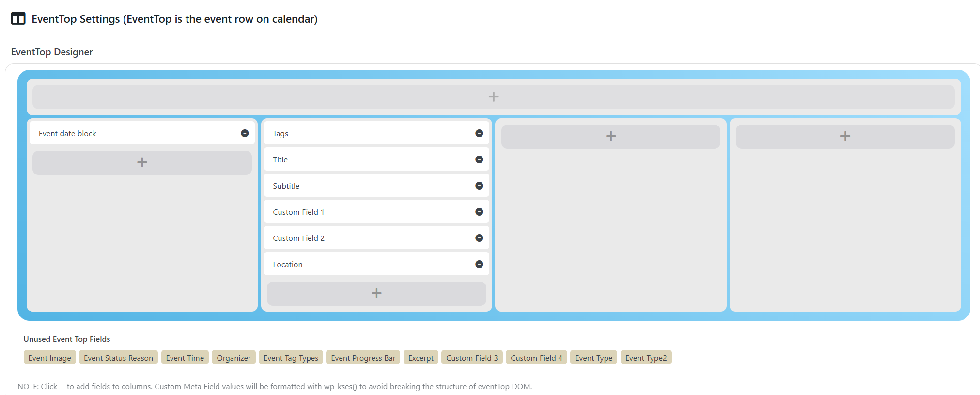This screenshot has height=395, width=980.
Task: Pick the Organizer unused field
Action: pos(233,358)
